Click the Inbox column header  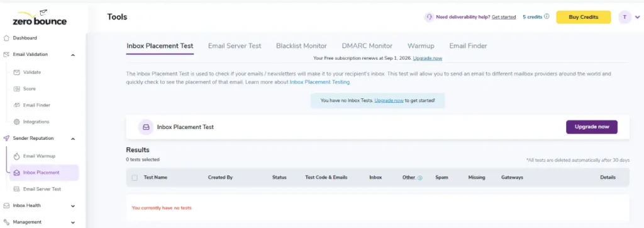(x=375, y=178)
